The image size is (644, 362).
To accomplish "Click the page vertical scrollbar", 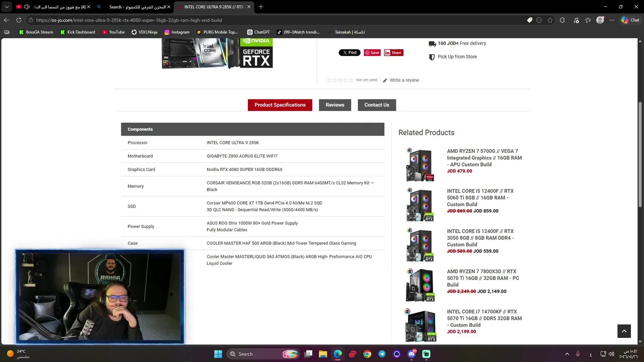I will (640, 153).
